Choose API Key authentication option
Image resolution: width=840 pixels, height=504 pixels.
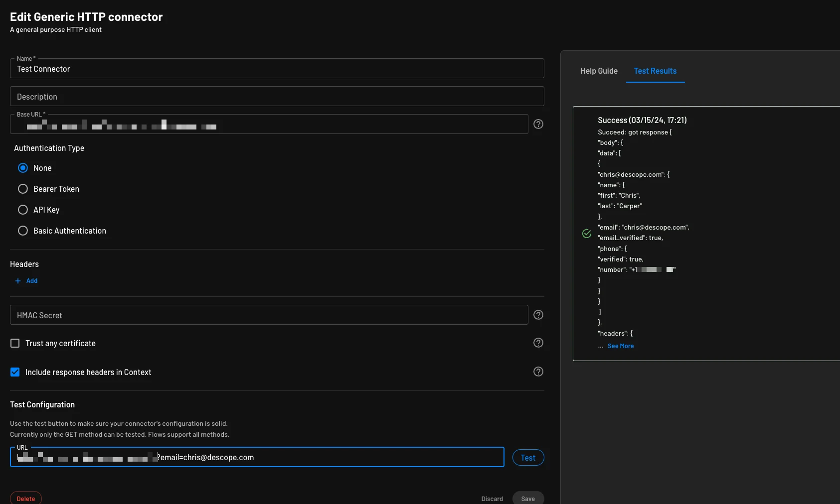point(23,210)
